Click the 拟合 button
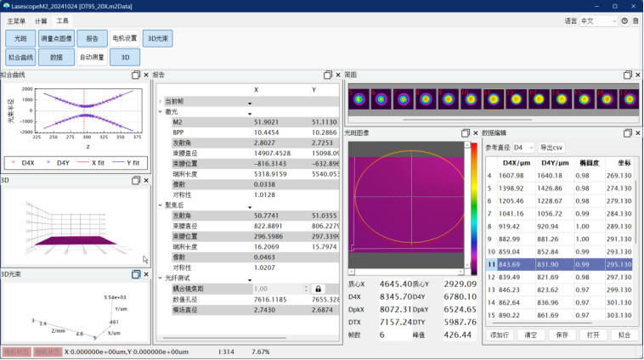The height and width of the screenshot is (360, 644). 624,335
